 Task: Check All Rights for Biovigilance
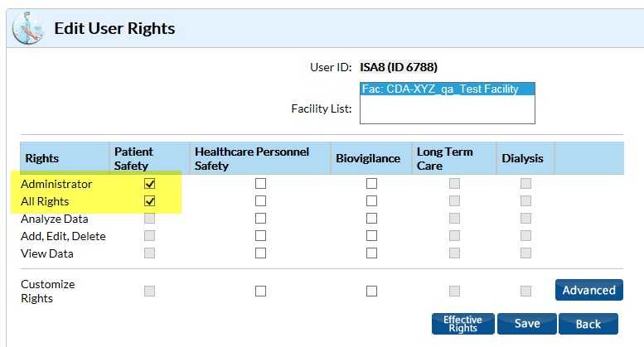point(371,201)
